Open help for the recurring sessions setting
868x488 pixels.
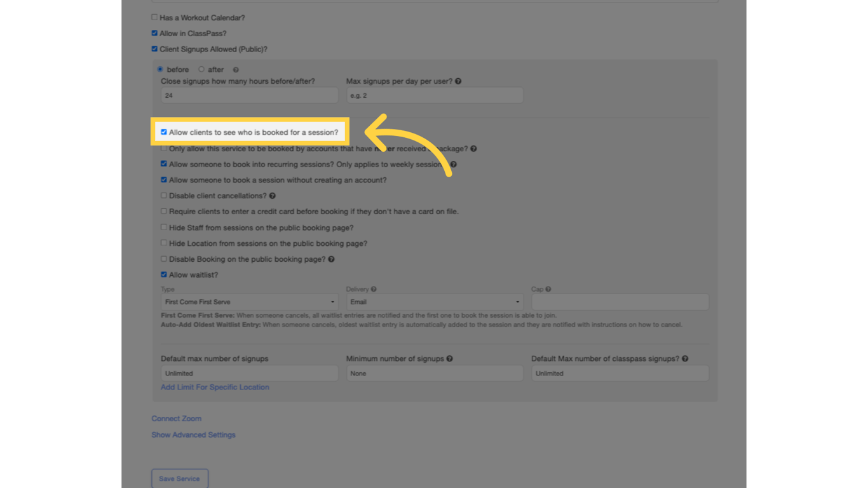[453, 164]
